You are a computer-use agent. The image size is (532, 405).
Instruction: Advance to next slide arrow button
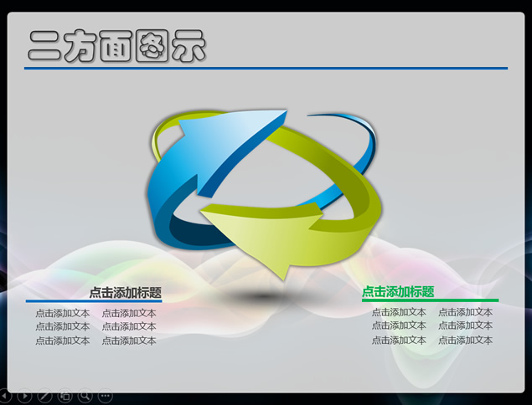tap(24, 396)
